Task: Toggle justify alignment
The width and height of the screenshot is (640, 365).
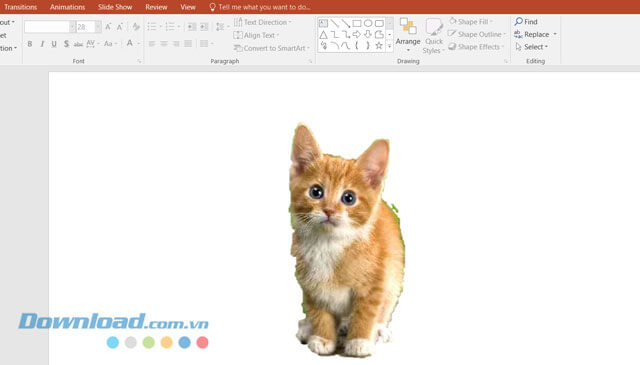Action: 188,44
